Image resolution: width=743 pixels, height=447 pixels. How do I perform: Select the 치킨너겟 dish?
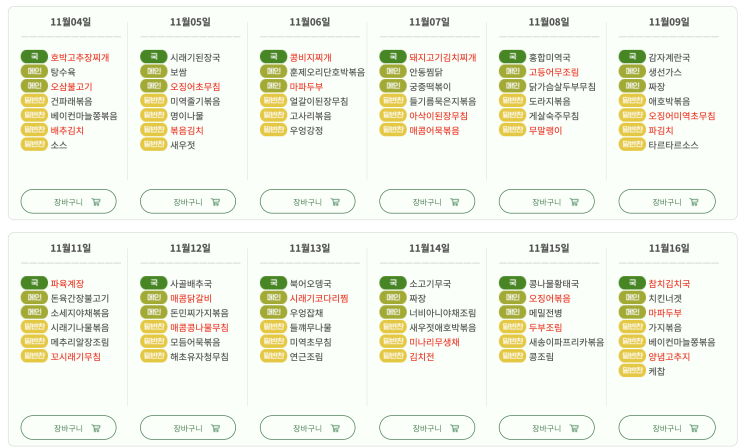pos(664,298)
